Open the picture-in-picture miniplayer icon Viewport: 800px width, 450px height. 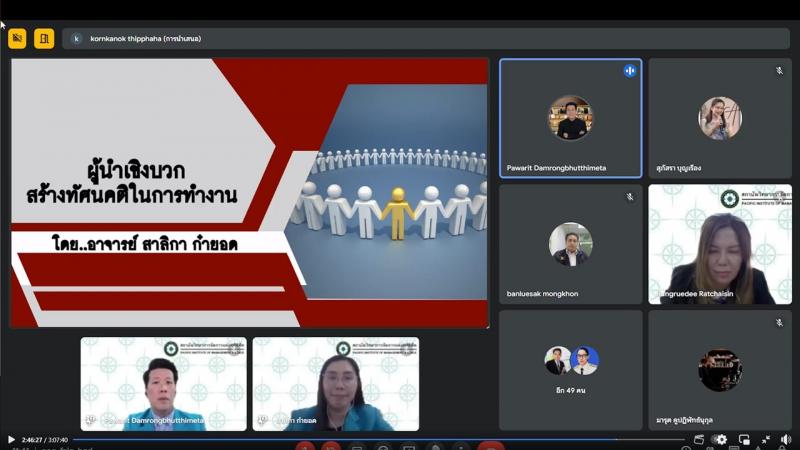pos(744,439)
